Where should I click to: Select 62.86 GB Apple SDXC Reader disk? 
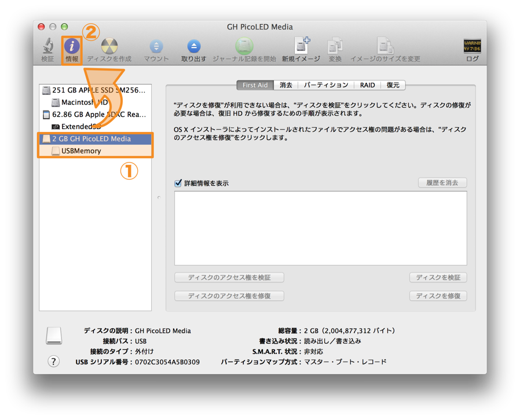pyautogui.click(x=95, y=115)
